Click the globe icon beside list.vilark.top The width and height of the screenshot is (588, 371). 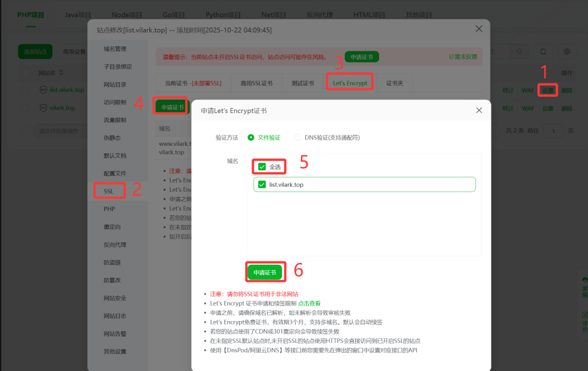tap(43, 90)
